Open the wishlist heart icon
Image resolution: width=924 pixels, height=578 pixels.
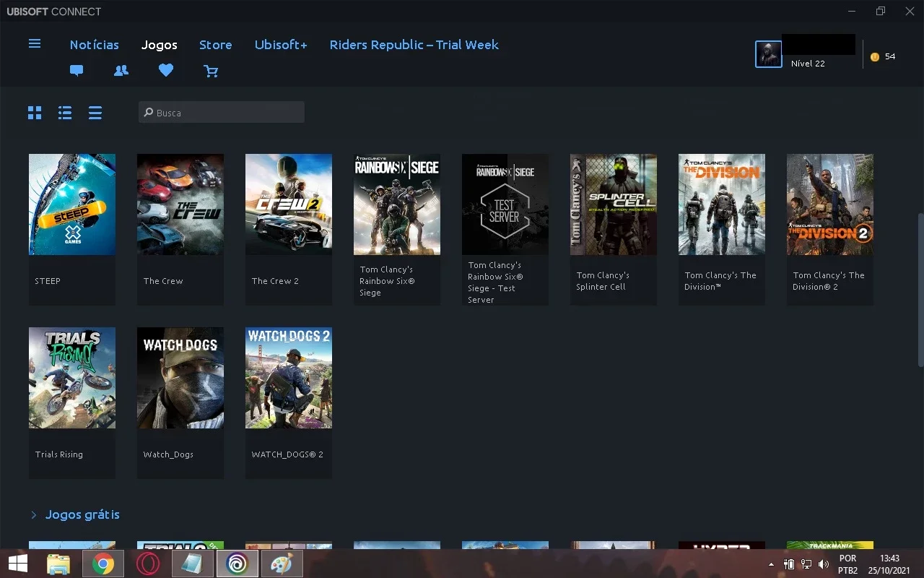pos(166,71)
